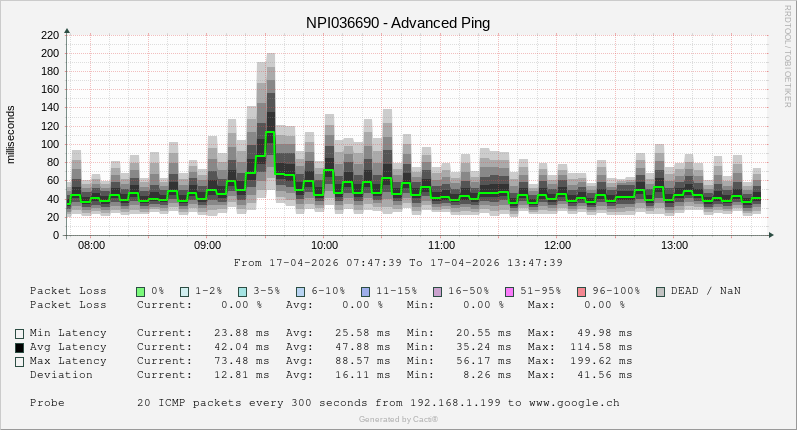This screenshot has height=430, width=797.
Task: Click the milliseconds y-axis label
Action: click(x=11, y=134)
